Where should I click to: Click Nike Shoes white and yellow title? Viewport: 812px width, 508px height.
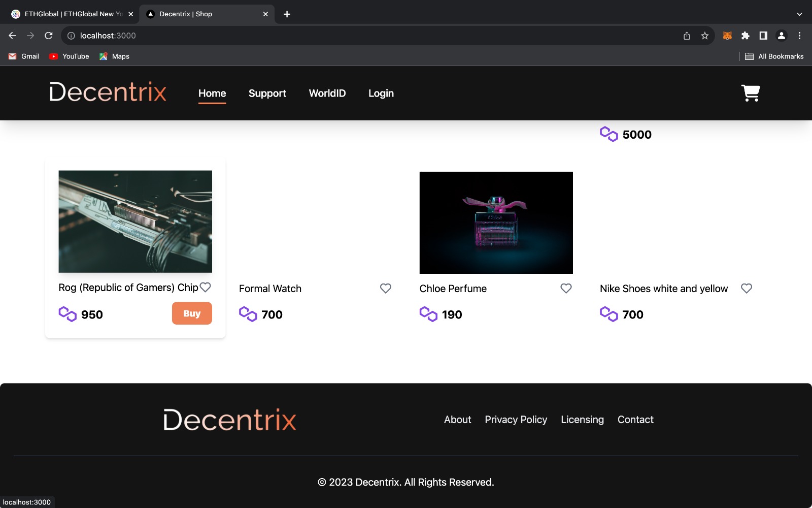click(664, 289)
